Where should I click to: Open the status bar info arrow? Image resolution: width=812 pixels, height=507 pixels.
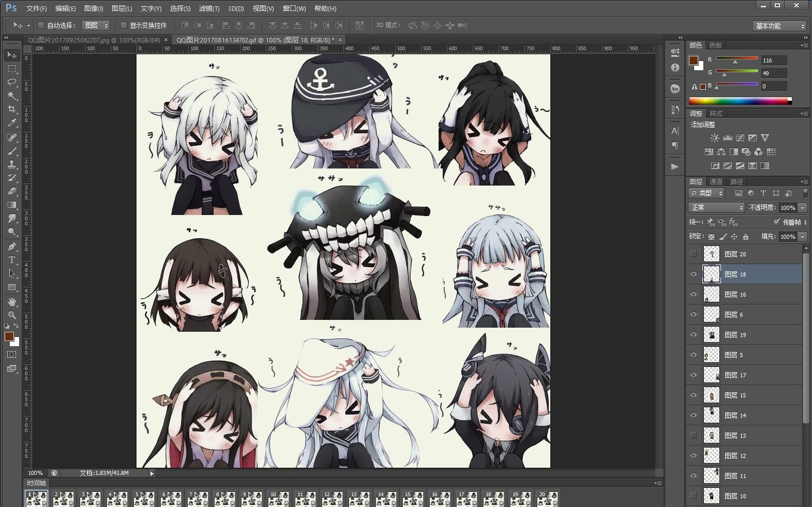[152, 473]
